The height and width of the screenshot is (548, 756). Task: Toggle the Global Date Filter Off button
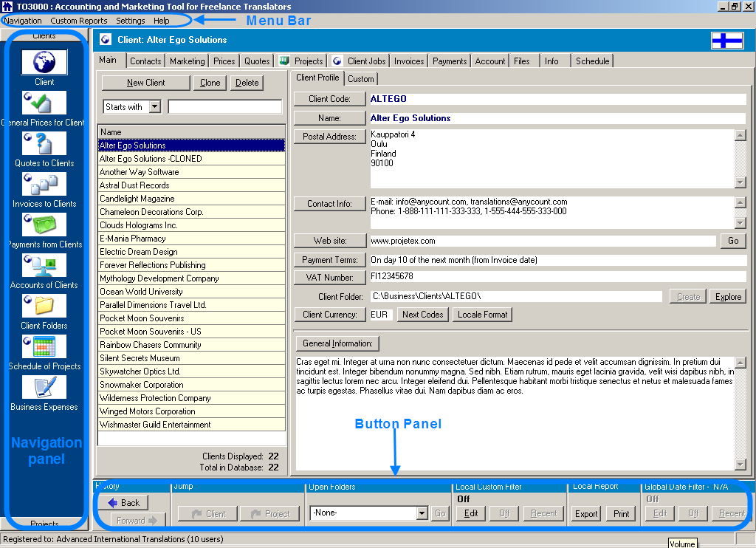pos(693,513)
